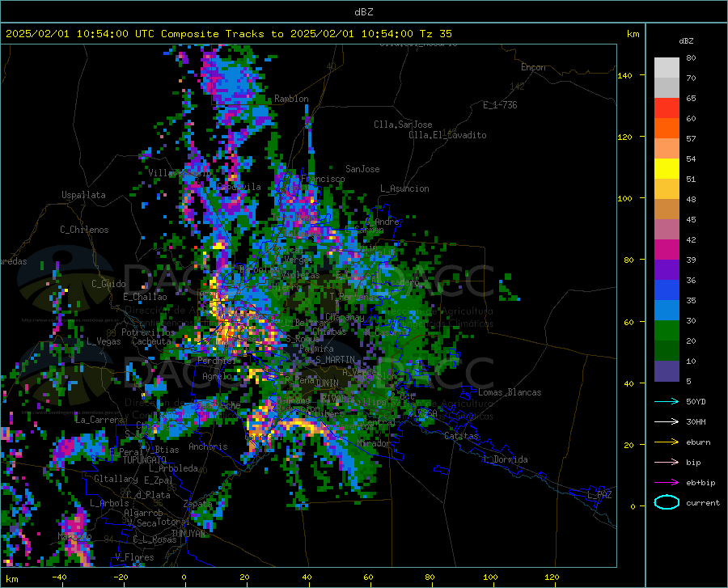The image size is (728, 588).
Task: Click the '-40' tick on bottom km axis
Action: [x=59, y=577]
